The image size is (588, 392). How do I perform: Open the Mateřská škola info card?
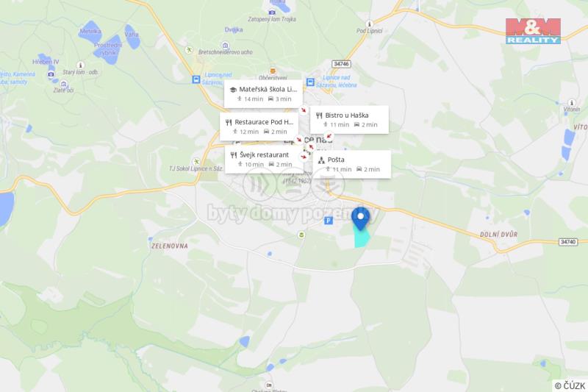263,94
